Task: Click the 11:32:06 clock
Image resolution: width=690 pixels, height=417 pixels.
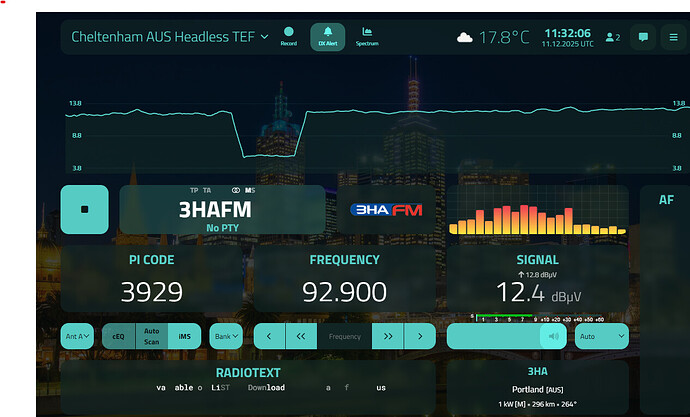Action: coord(568,33)
